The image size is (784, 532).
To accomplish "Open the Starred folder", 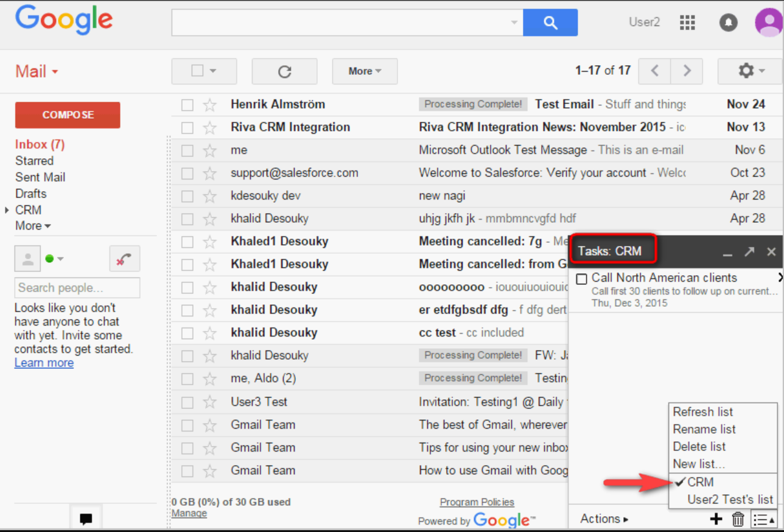I will (35, 161).
